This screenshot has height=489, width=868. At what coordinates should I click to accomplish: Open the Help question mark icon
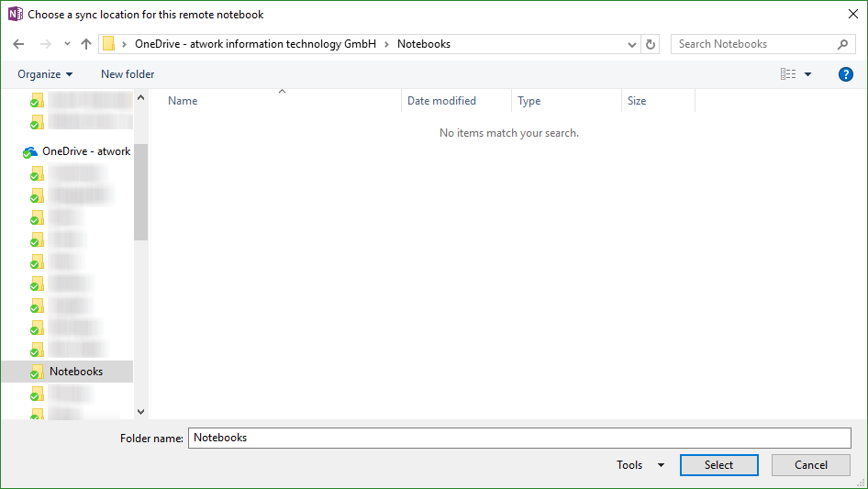pyautogui.click(x=846, y=74)
